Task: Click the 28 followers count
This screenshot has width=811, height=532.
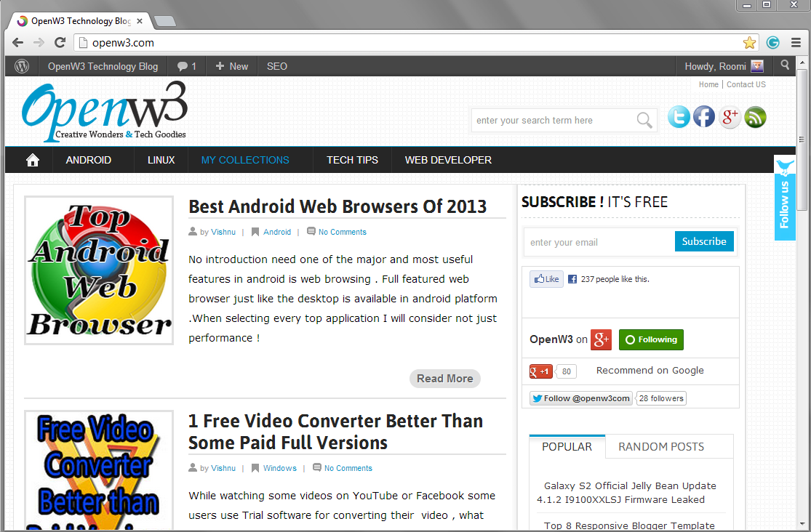Action: (x=661, y=398)
